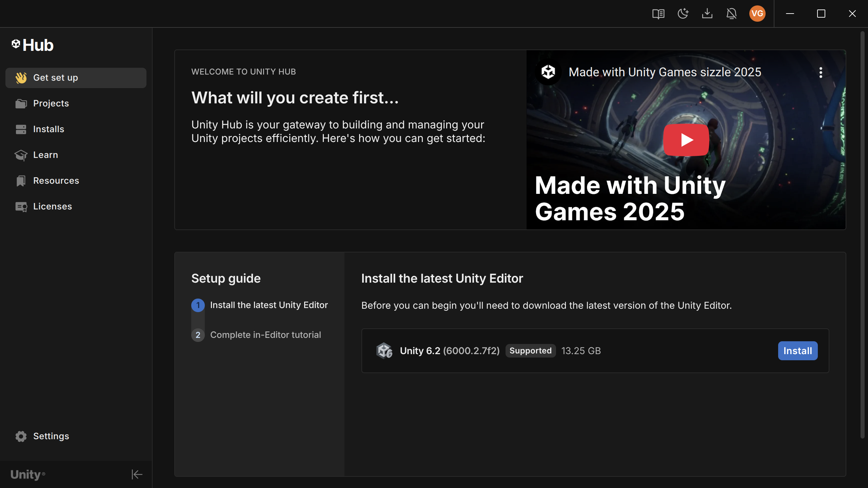The image size is (868, 488).
Task: Toggle the dark/light theme moon icon
Action: [683, 14]
